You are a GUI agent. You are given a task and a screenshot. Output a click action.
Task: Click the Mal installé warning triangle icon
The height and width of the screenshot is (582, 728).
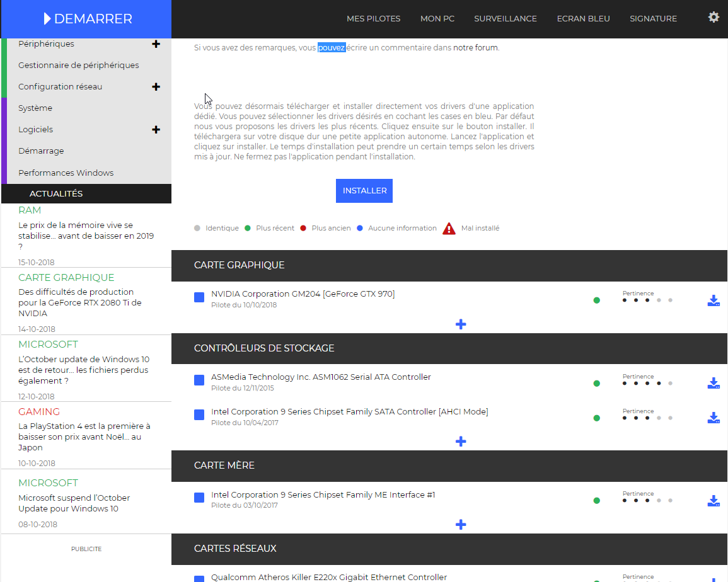(449, 229)
